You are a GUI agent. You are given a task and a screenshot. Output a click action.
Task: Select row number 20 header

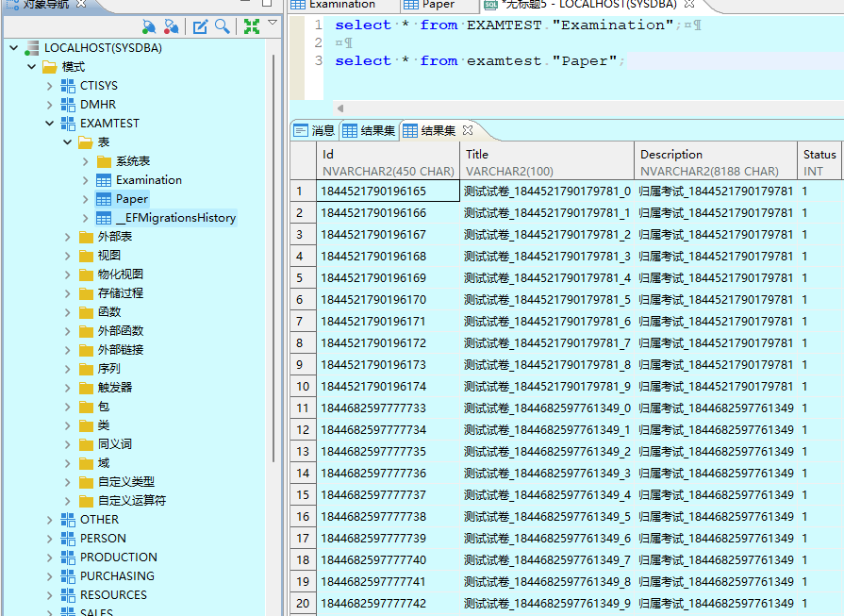(303, 603)
